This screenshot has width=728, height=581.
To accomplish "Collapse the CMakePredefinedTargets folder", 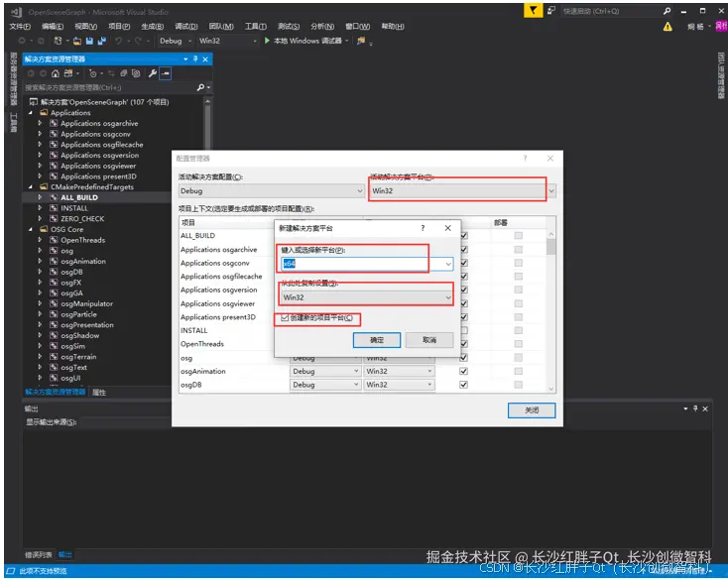I will 31,187.
